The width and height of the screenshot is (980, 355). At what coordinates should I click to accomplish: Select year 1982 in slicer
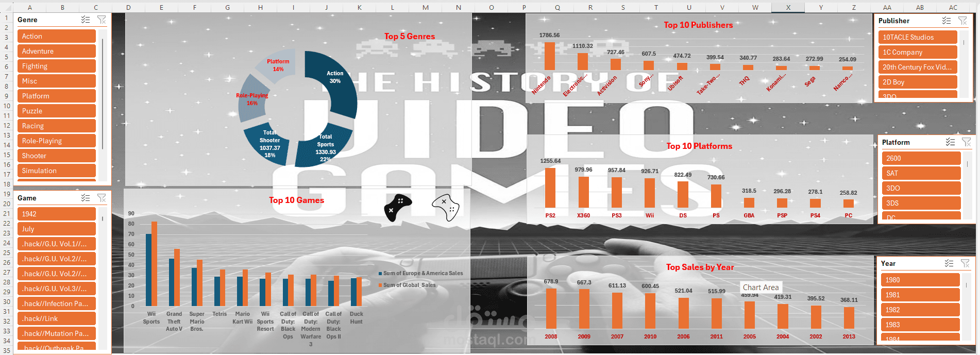point(921,310)
